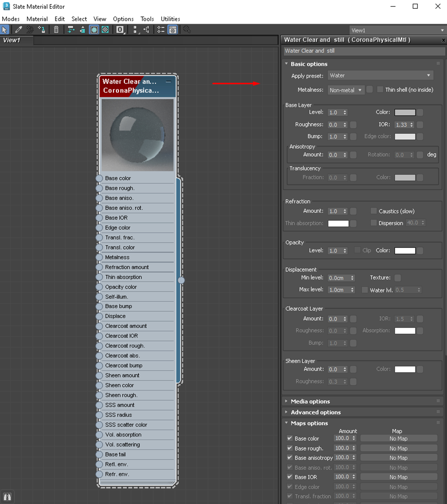Image resolution: width=447 pixels, height=504 pixels.
Task: Click Base IOR No Map button
Action: click(399, 477)
